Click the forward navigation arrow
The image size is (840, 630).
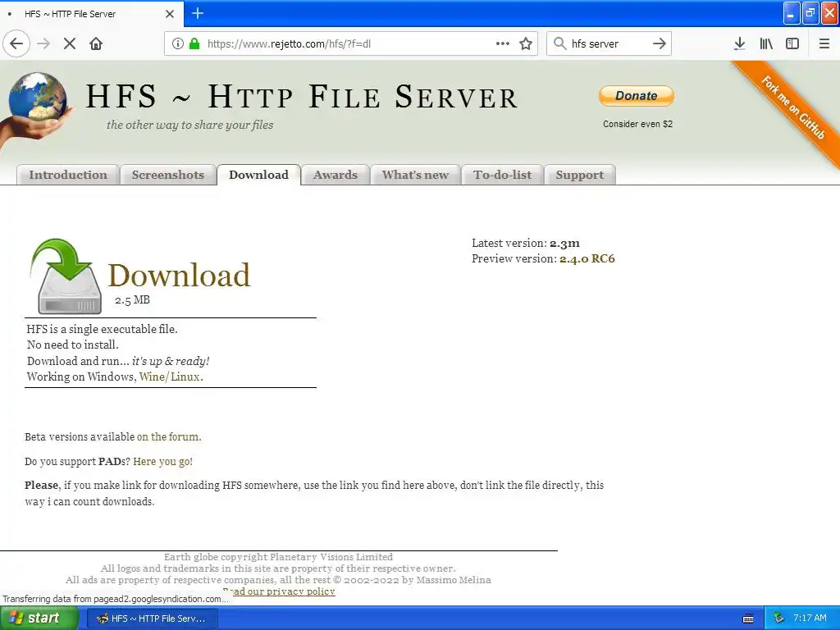(43, 43)
